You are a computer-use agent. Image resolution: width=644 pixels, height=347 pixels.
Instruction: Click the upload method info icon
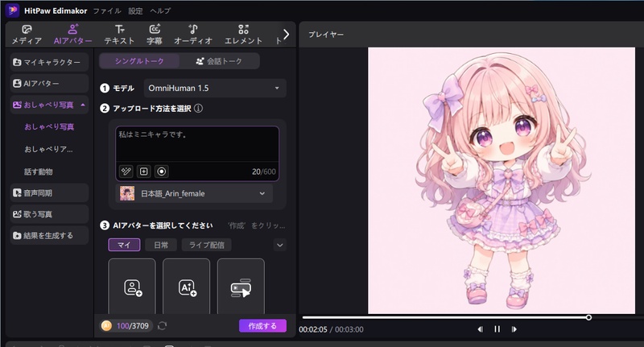tap(198, 109)
